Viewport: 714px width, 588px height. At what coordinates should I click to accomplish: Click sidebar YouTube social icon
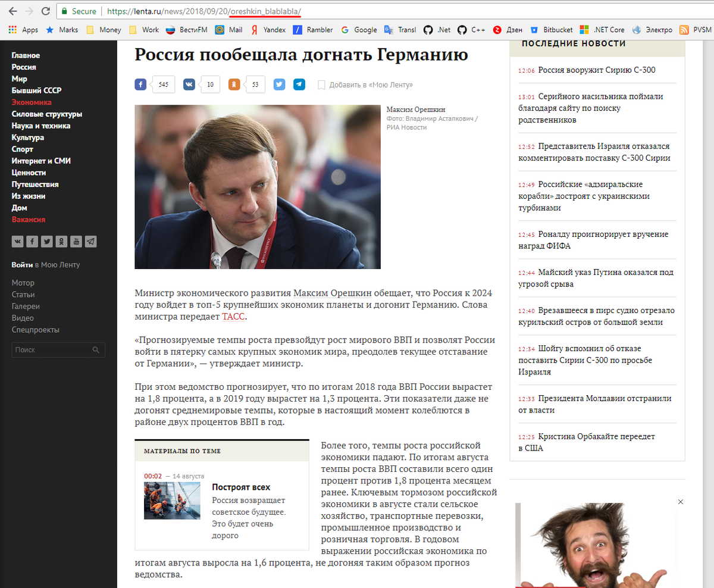(x=76, y=241)
